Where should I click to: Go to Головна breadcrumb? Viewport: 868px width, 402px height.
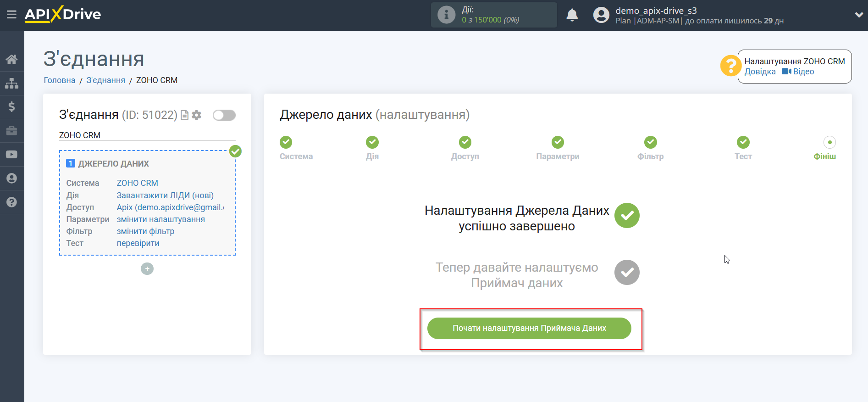click(60, 80)
